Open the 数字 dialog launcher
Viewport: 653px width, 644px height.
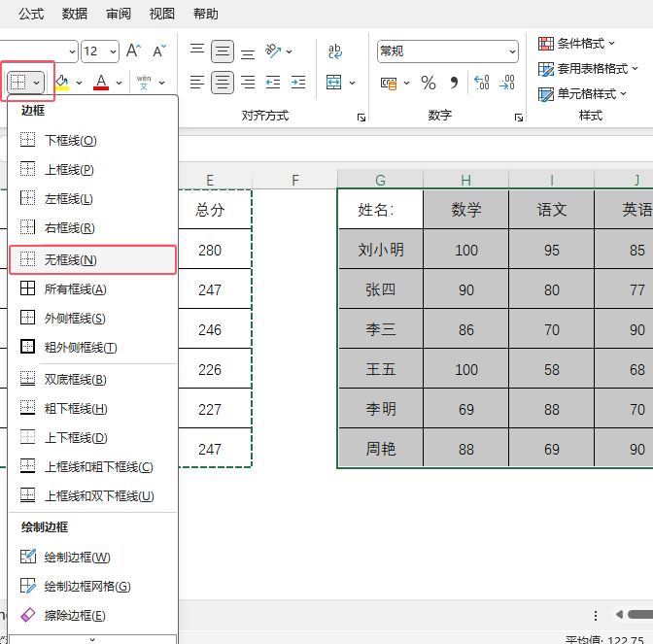(x=519, y=118)
